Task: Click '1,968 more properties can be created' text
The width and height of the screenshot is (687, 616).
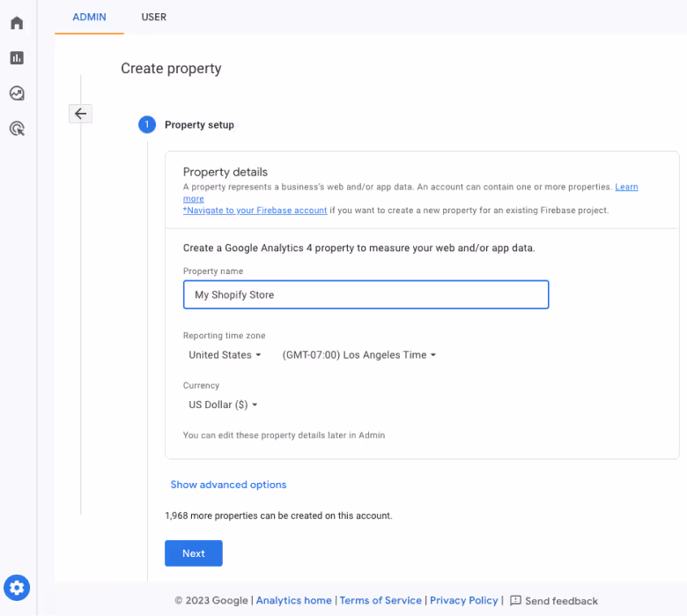Action: [278, 516]
